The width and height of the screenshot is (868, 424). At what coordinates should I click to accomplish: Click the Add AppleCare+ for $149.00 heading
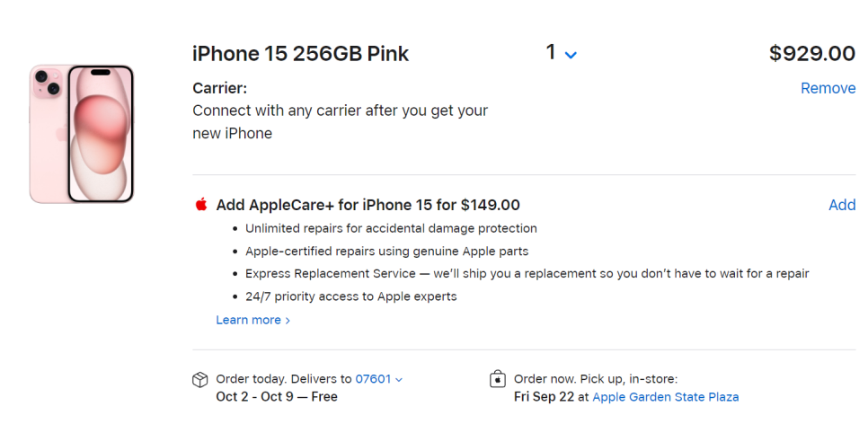pos(368,205)
